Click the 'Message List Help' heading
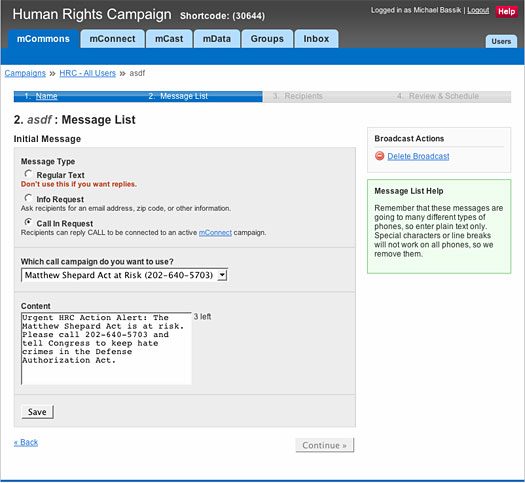The image size is (525, 483). point(409,191)
